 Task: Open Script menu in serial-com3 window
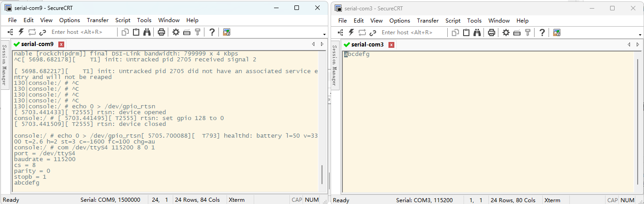pyautogui.click(x=453, y=20)
